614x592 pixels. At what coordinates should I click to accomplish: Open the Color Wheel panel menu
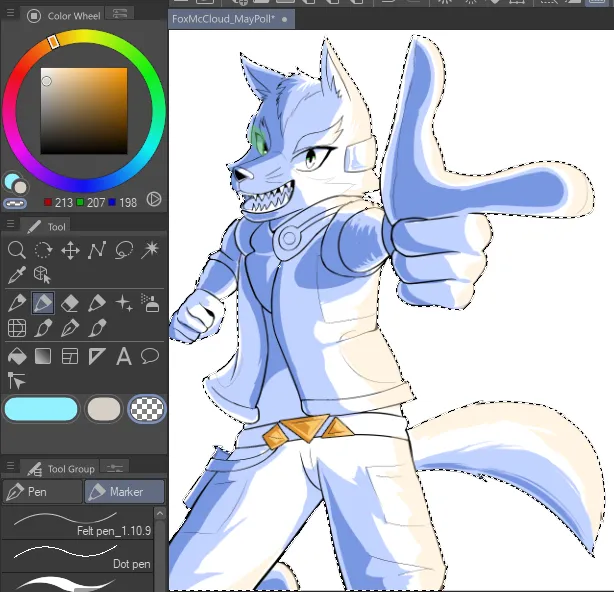pos(11,13)
